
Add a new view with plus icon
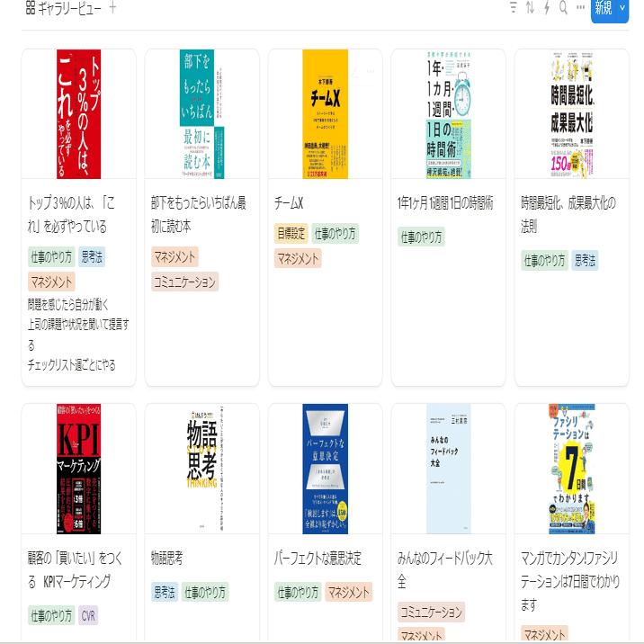(112, 7)
